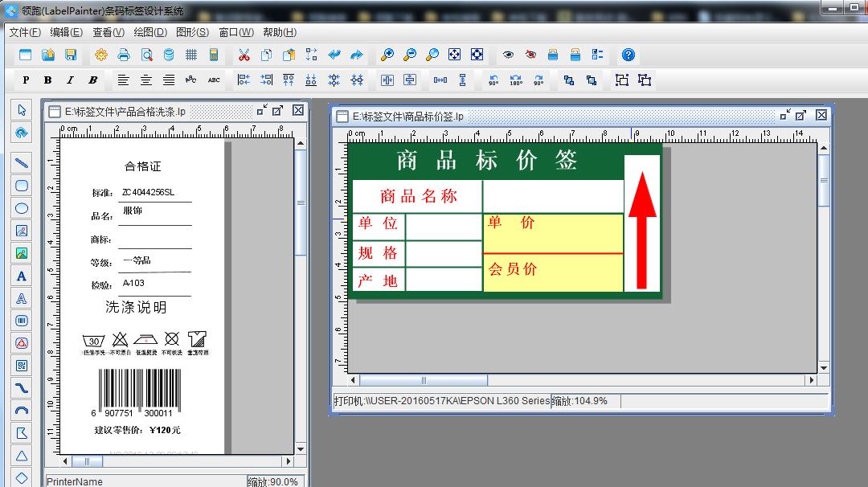Click the eye preview icon
The image size is (868, 487).
pyautogui.click(x=508, y=55)
